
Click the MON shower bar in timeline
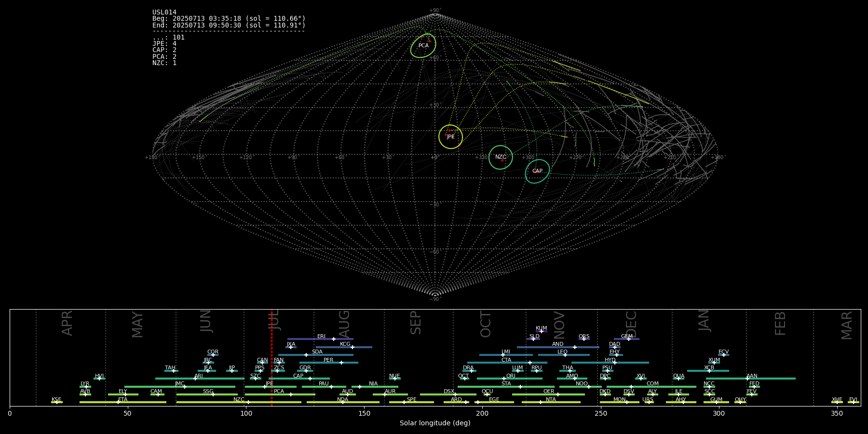click(x=620, y=402)
